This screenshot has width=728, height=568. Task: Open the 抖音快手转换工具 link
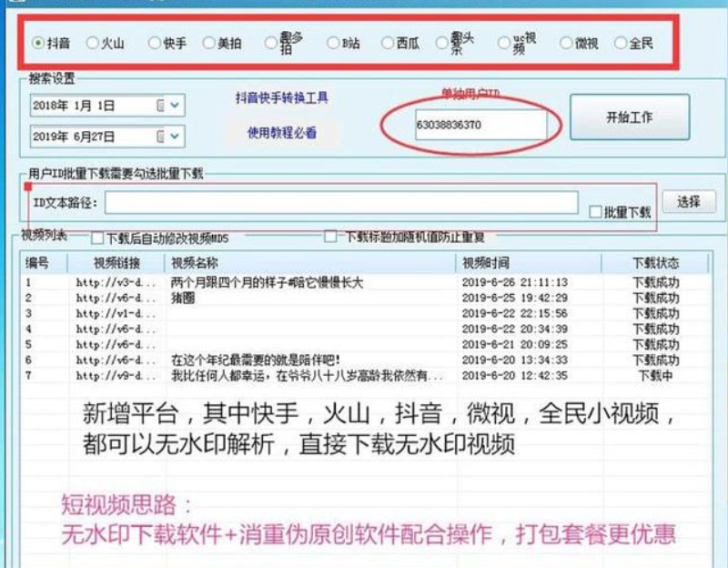pyautogui.click(x=282, y=97)
